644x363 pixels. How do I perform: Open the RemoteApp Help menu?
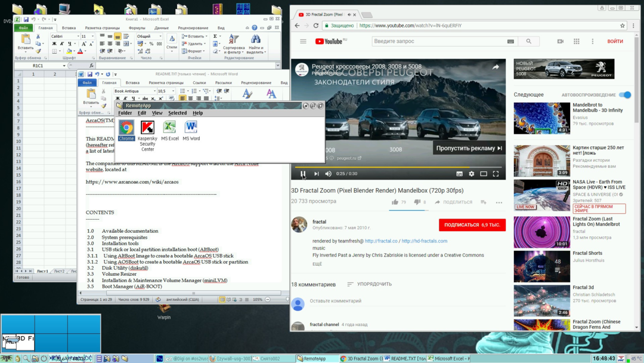tap(197, 113)
